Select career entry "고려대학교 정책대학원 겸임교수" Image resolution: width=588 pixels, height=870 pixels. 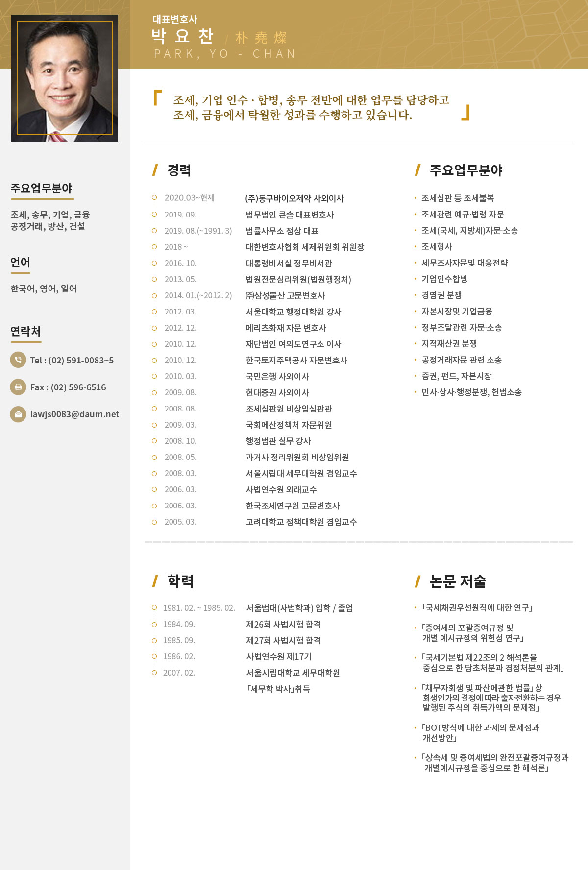[301, 522]
